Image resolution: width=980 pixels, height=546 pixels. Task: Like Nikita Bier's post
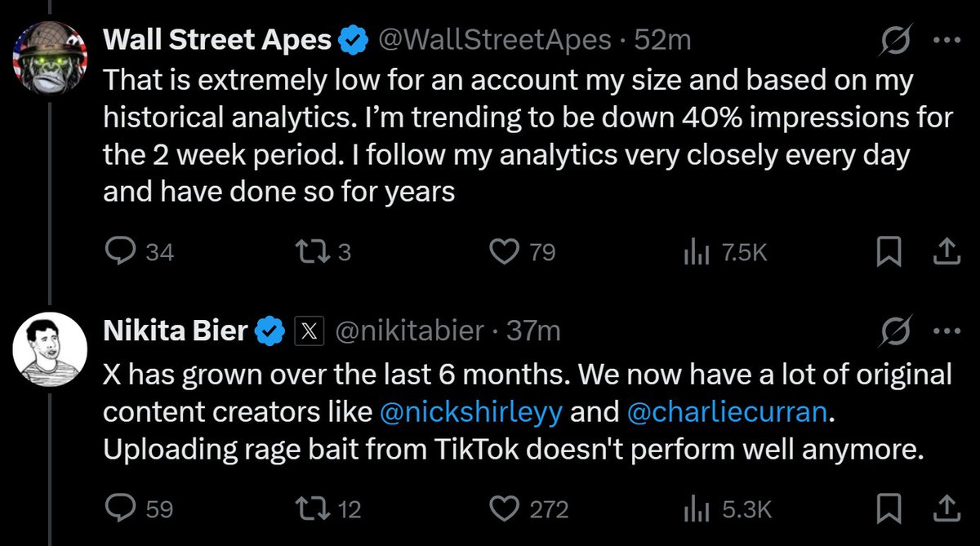click(504, 509)
